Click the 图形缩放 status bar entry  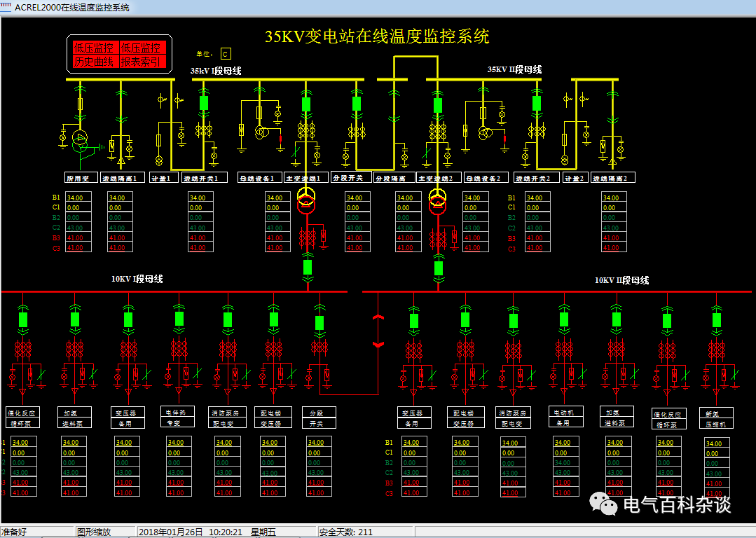point(94,532)
